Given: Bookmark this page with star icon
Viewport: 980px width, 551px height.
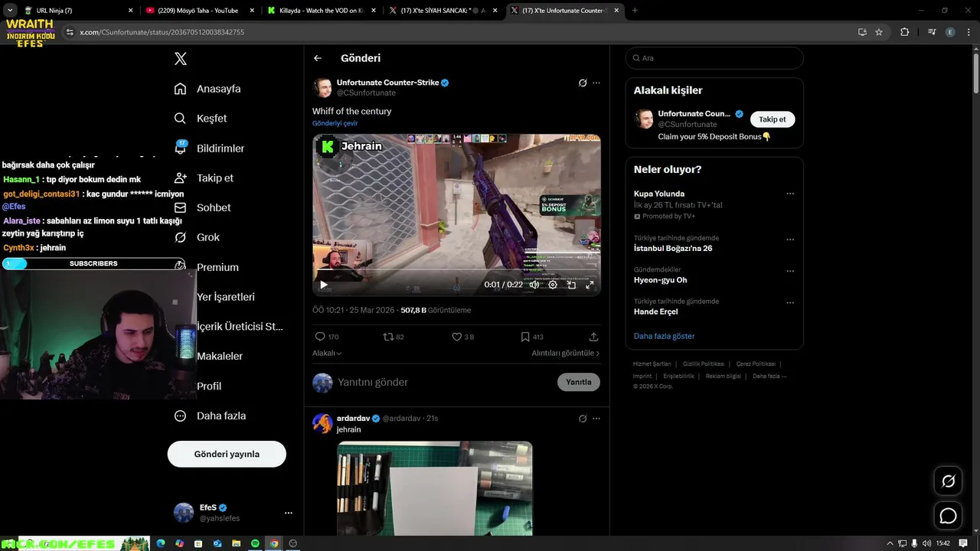Looking at the screenshot, I should (x=879, y=32).
